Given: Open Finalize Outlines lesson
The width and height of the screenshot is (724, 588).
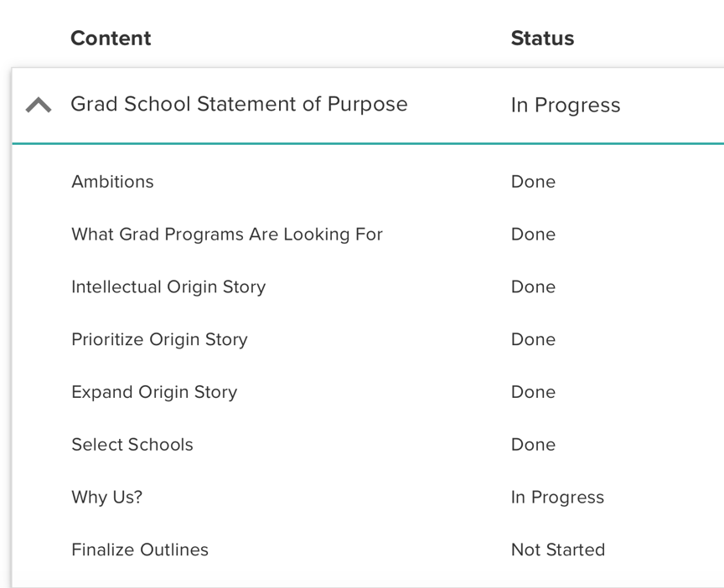Looking at the screenshot, I should [x=140, y=549].
